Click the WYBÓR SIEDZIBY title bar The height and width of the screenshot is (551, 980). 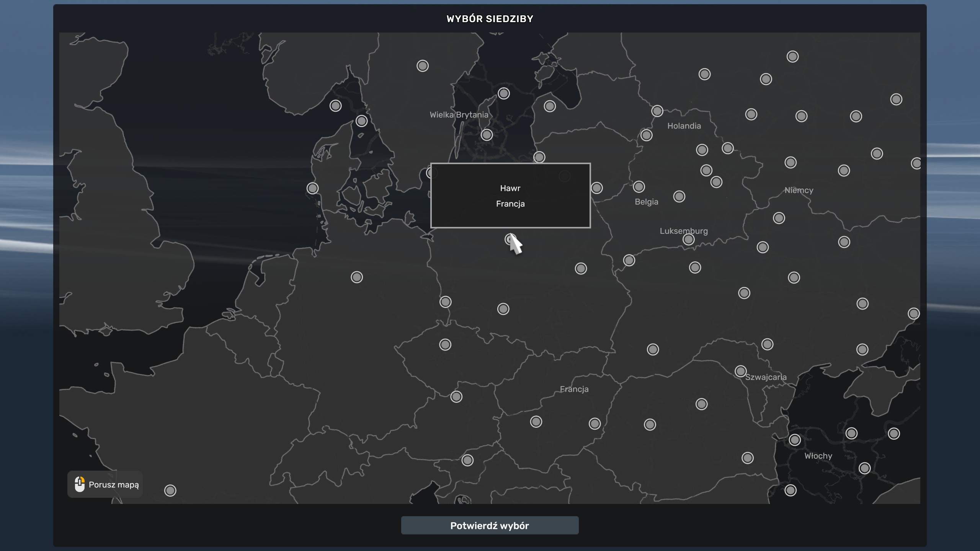[490, 19]
